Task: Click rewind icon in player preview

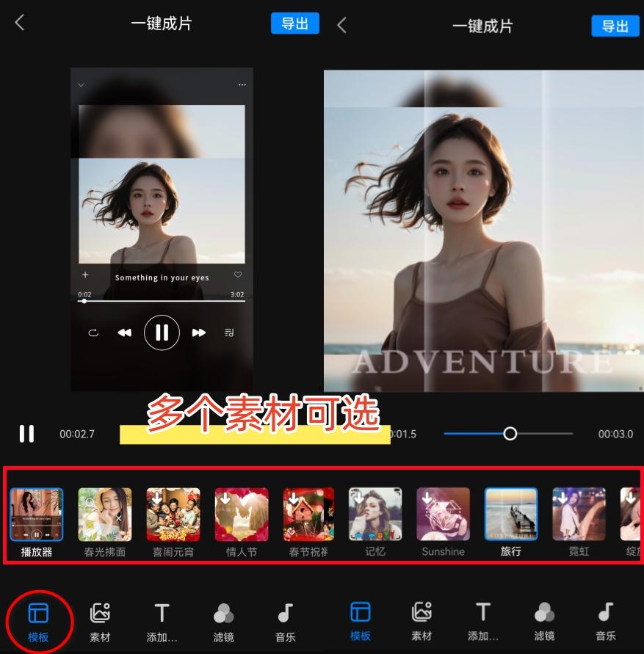Action: tap(124, 333)
